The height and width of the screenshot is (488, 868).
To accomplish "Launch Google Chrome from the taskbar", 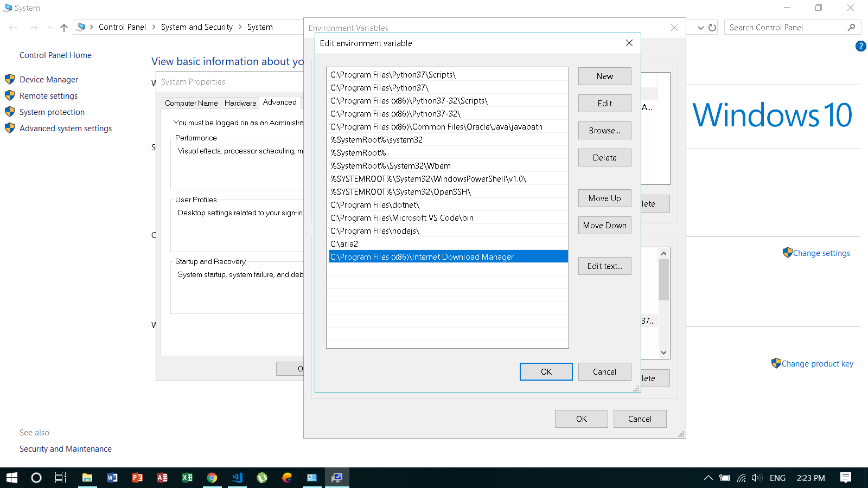I will [x=212, y=478].
